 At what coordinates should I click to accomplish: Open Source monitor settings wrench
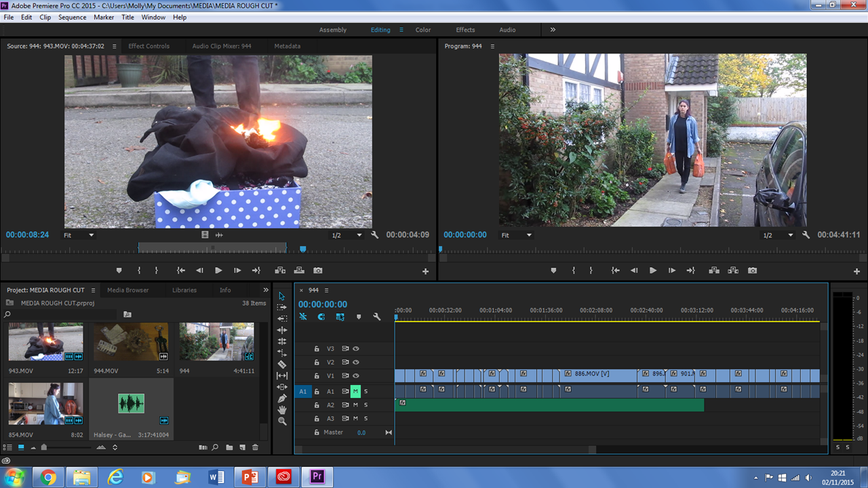tap(375, 235)
